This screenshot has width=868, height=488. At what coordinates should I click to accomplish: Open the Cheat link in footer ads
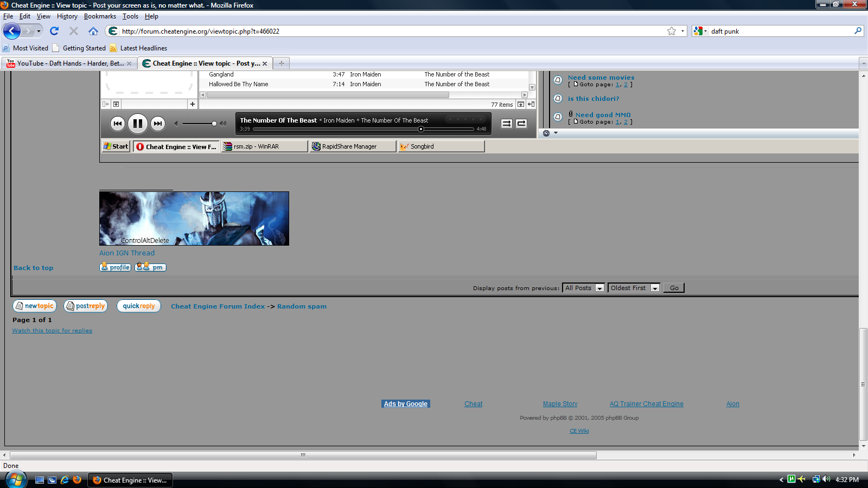click(x=473, y=404)
